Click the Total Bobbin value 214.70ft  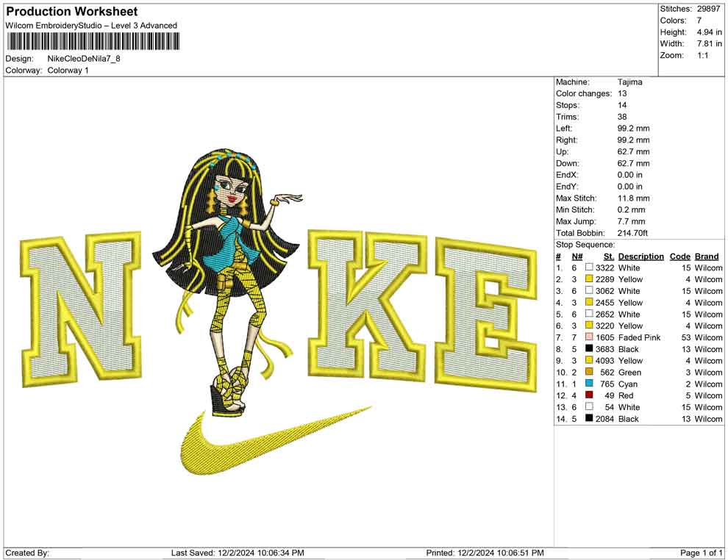[x=632, y=233]
